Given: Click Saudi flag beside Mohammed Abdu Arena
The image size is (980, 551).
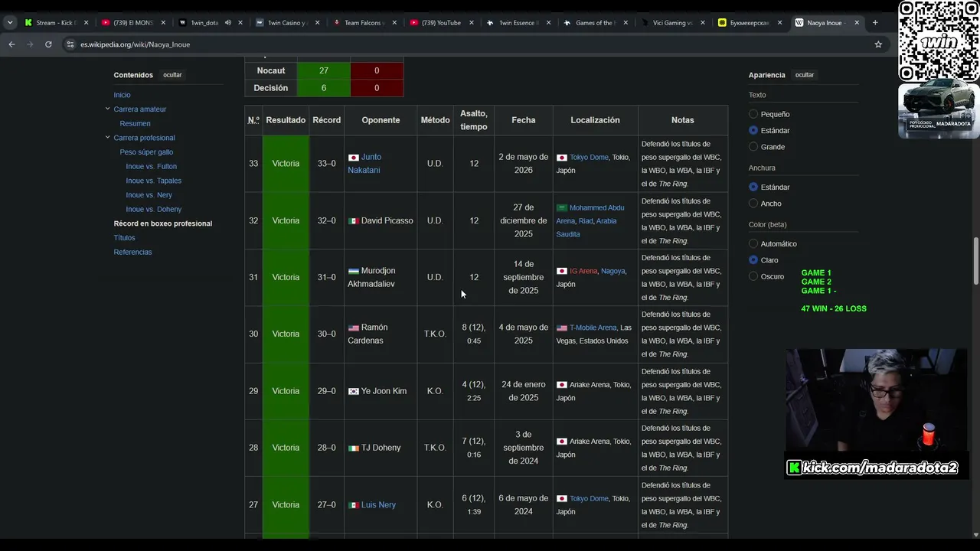Looking at the screenshot, I should click(x=561, y=207).
